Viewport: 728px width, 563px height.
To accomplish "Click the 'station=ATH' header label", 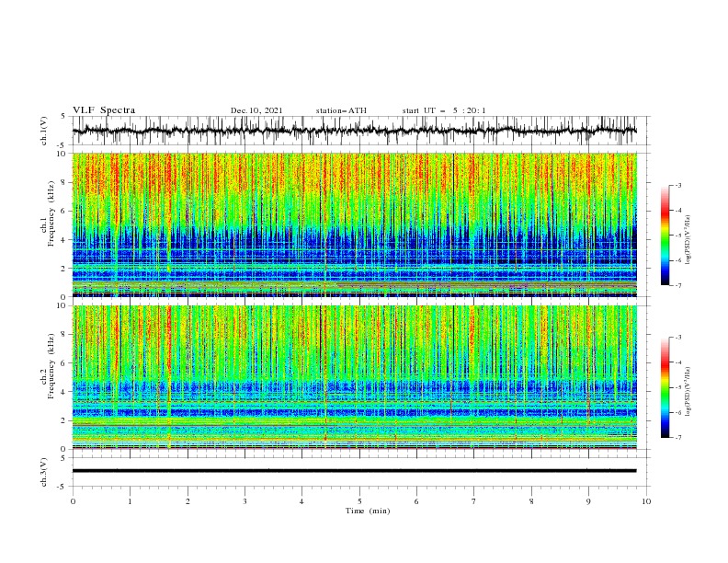I will (341, 110).
